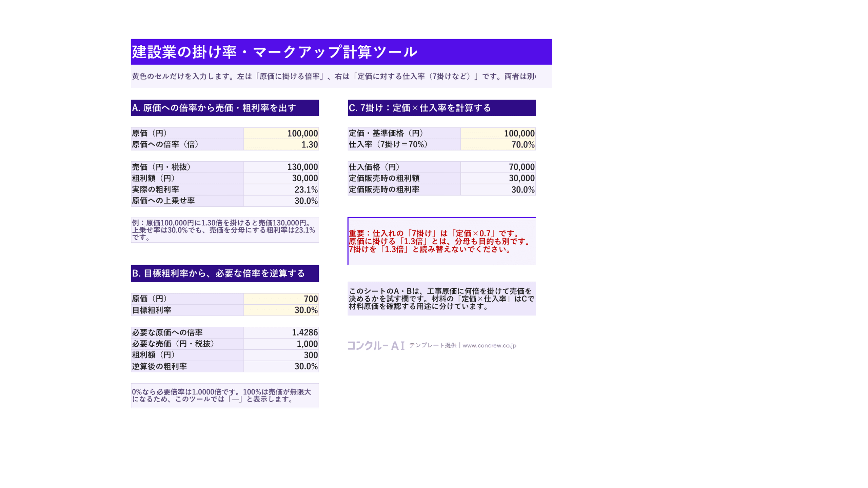The height and width of the screenshot is (488, 868).
Task: Select the 70,000 purchase price value
Action: 498,167
